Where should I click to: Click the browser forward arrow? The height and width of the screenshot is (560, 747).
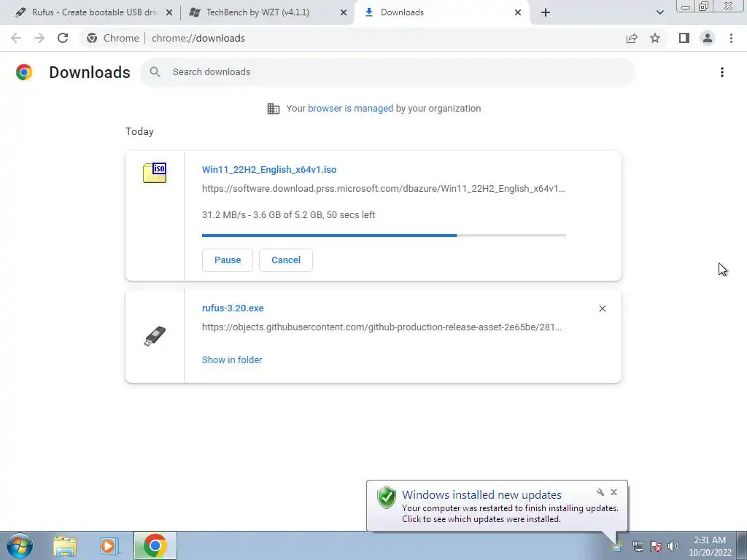(39, 38)
